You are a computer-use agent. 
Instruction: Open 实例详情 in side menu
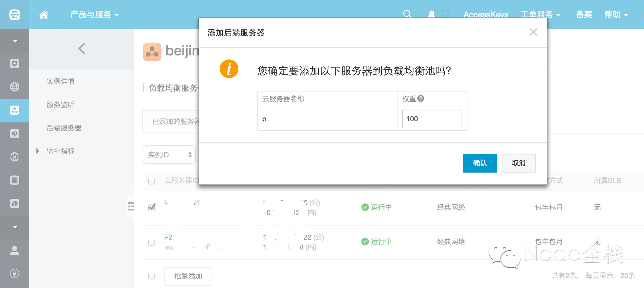point(61,81)
